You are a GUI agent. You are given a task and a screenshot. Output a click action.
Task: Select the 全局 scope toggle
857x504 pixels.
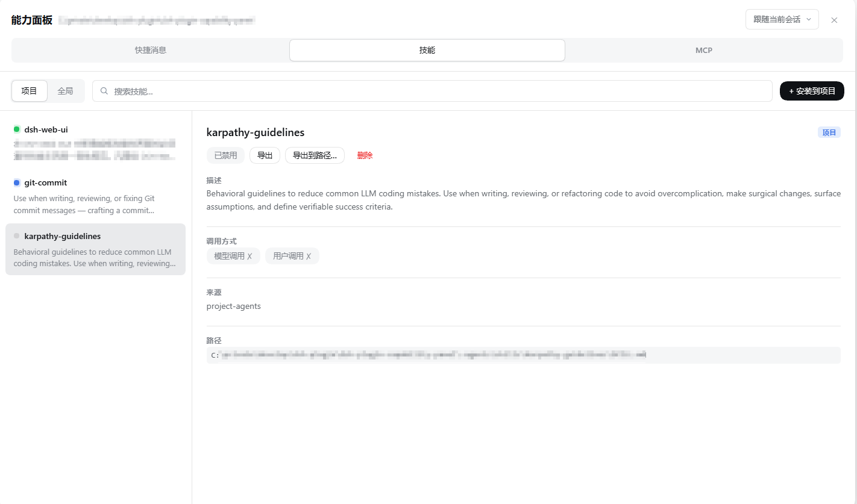click(x=65, y=91)
